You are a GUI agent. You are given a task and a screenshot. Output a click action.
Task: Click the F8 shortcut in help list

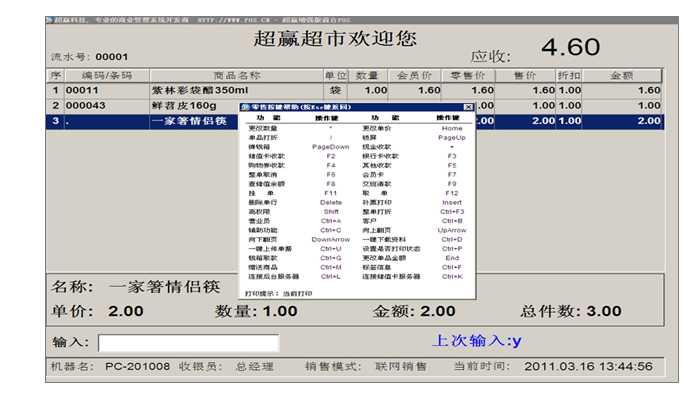[x=330, y=184]
